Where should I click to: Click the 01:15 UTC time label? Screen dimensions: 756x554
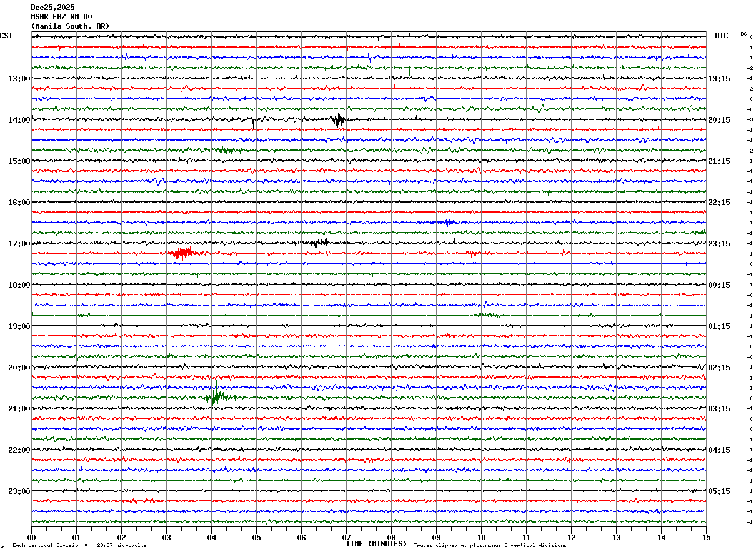pos(719,326)
